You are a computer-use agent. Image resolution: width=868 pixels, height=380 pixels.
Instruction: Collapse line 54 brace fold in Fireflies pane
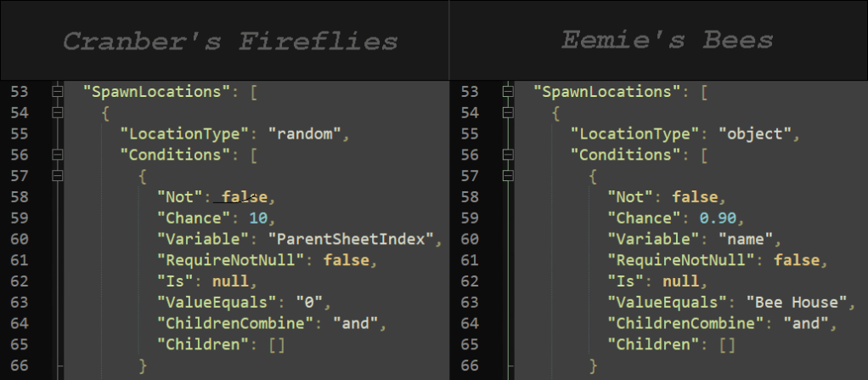[57, 112]
